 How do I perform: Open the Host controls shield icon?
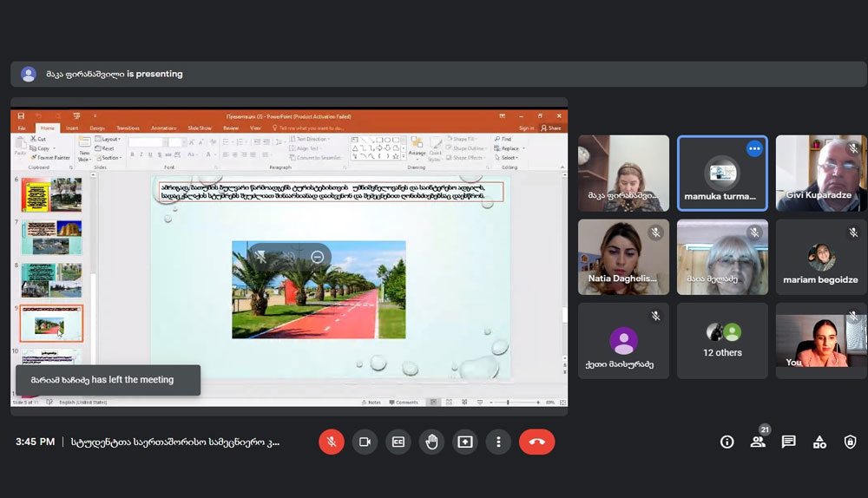click(850, 442)
